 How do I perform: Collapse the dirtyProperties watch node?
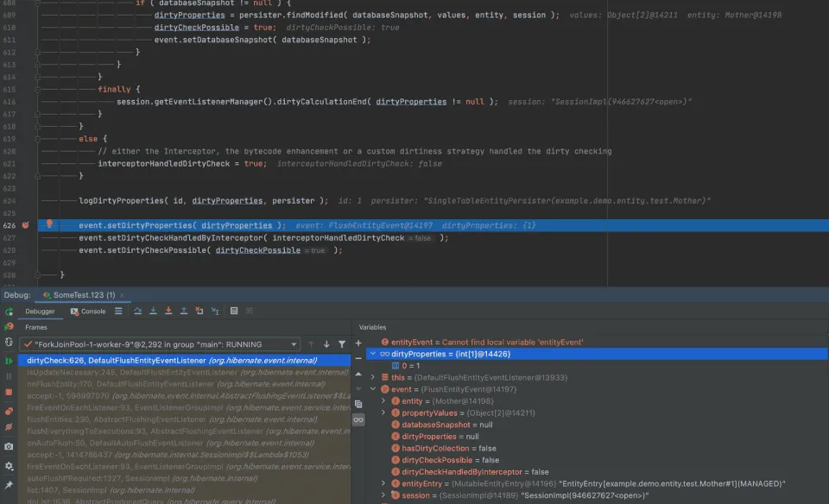373,354
